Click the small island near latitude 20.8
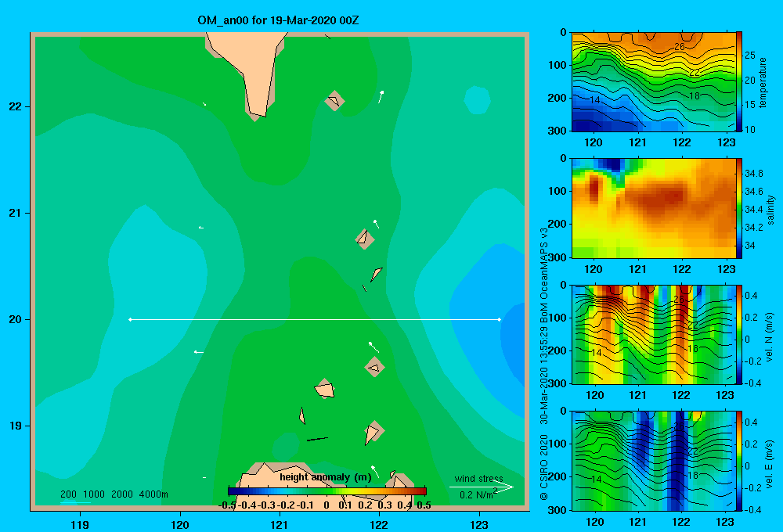783x532 pixels. point(364,239)
